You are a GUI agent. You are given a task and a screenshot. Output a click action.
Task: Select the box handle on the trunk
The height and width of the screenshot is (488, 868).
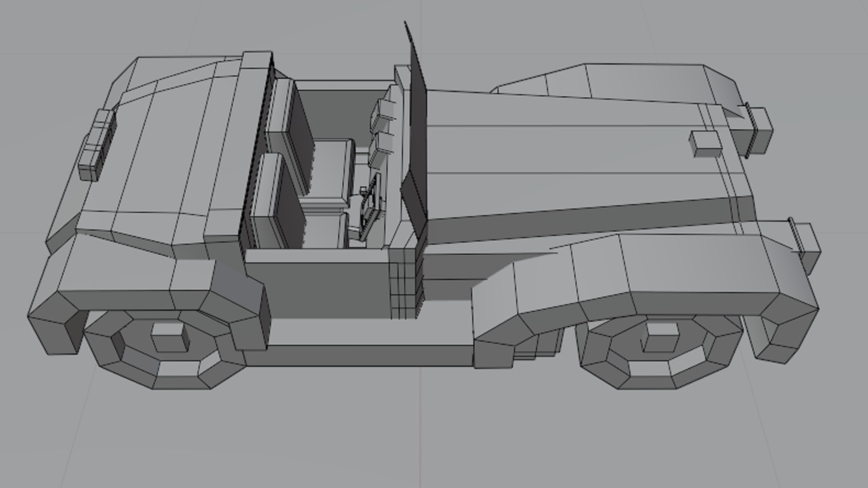coord(97,145)
